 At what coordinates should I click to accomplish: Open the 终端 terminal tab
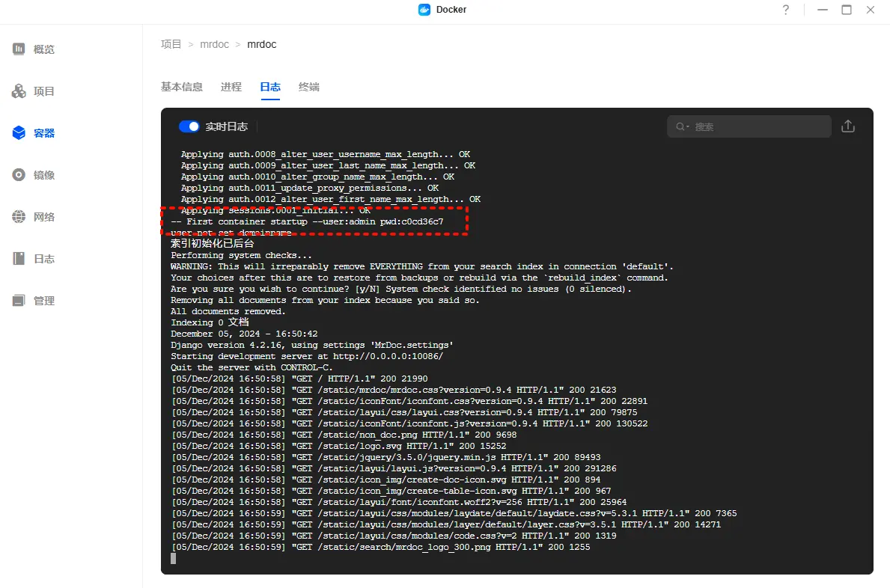click(x=309, y=87)
